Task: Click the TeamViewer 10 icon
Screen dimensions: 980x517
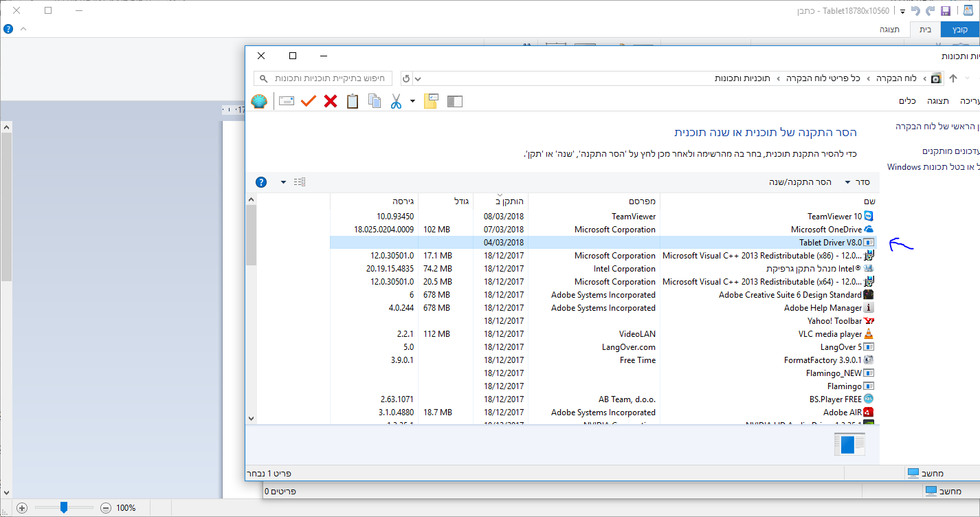Action: pyautogui.click(x=869, y=217)
